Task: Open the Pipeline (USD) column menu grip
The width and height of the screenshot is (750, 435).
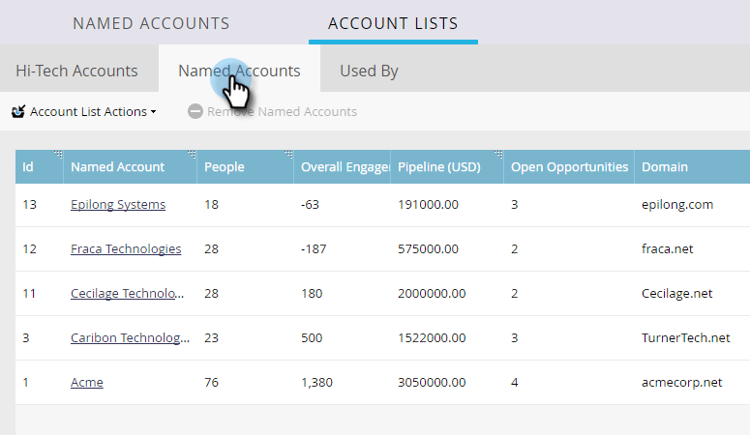Action: point(498,154)
